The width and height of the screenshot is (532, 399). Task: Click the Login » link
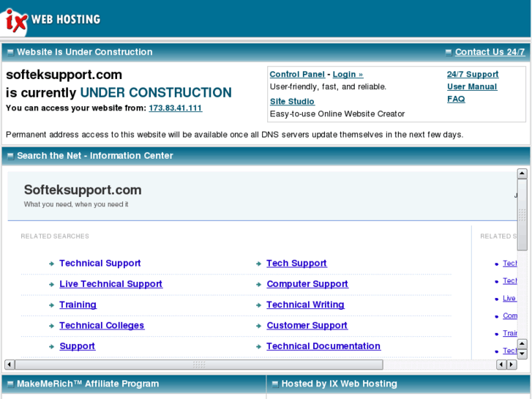tap(348, 75)
